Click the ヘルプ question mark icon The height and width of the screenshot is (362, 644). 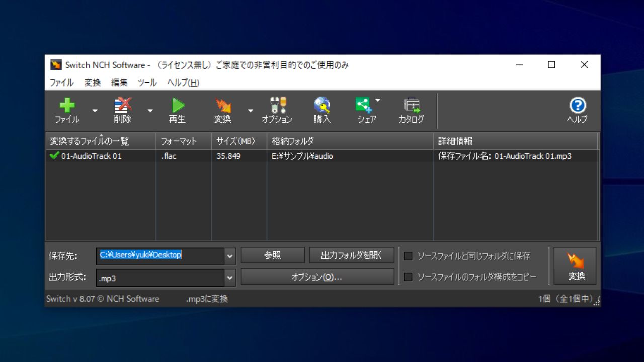(577, 110)
